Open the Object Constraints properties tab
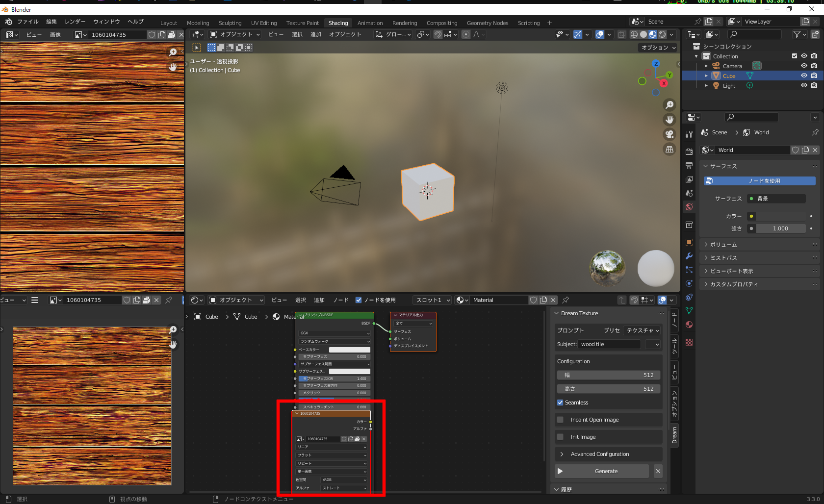824x504 pixels. 689,297
